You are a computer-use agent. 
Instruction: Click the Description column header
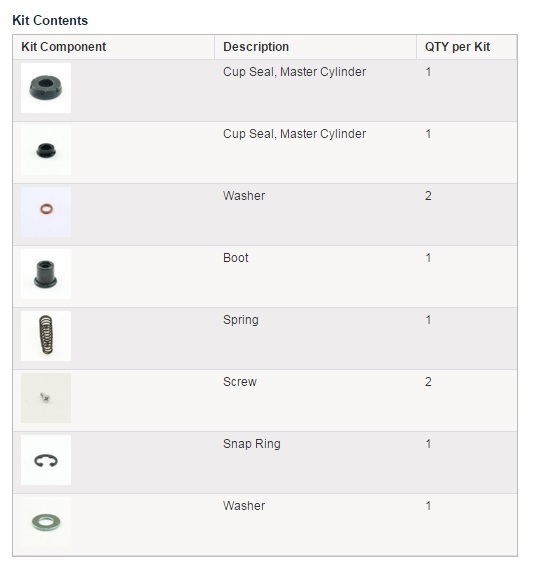(x=256, y=47)
